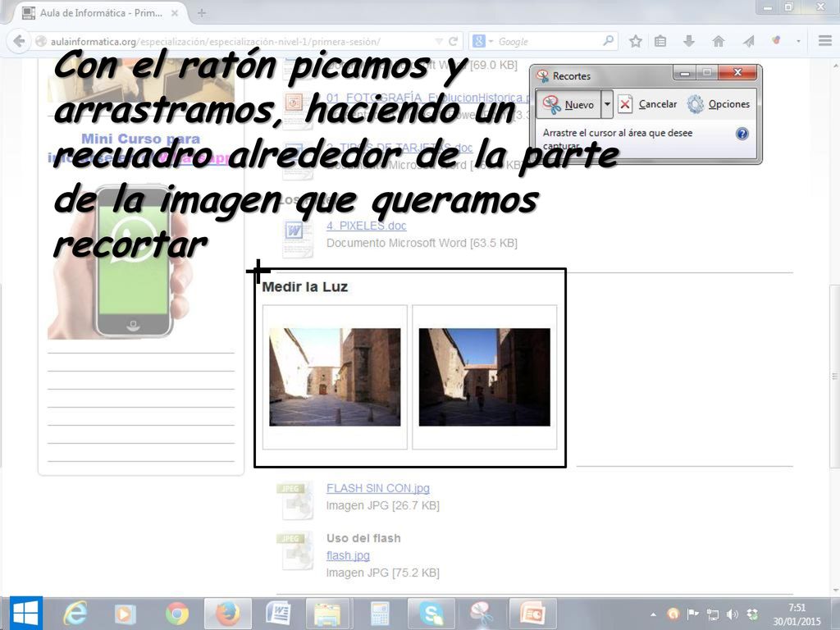The image size is (840, 630).
Task: Open 4. PIXELES.doc link
Action: [367, 226]
